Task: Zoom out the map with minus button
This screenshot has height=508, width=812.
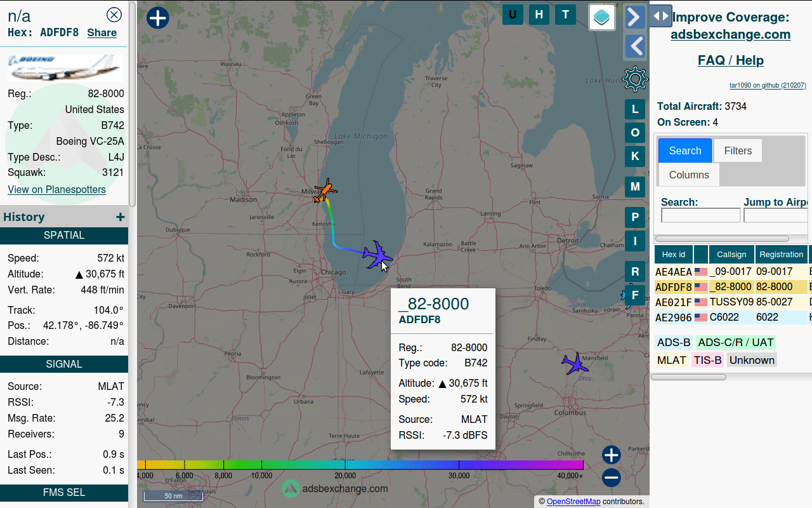Action: pos(611,478)
